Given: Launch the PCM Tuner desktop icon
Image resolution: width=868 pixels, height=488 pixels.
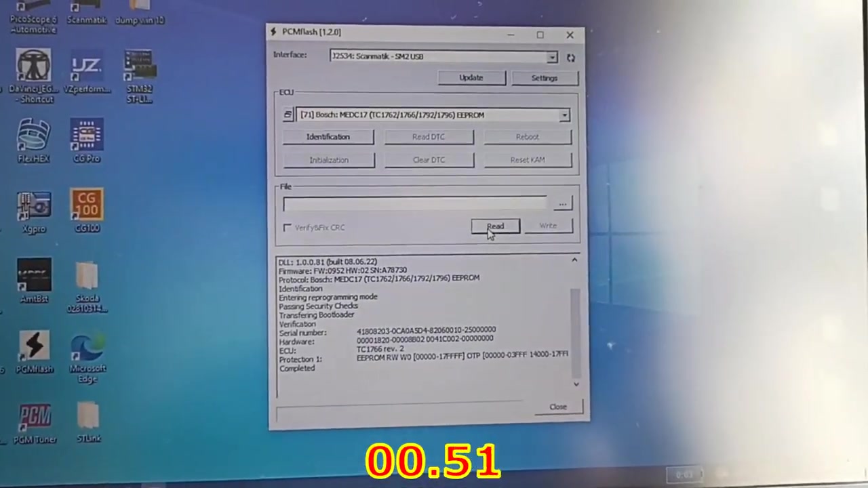Looking at the screenshot, I should click(x=35, y=424).
